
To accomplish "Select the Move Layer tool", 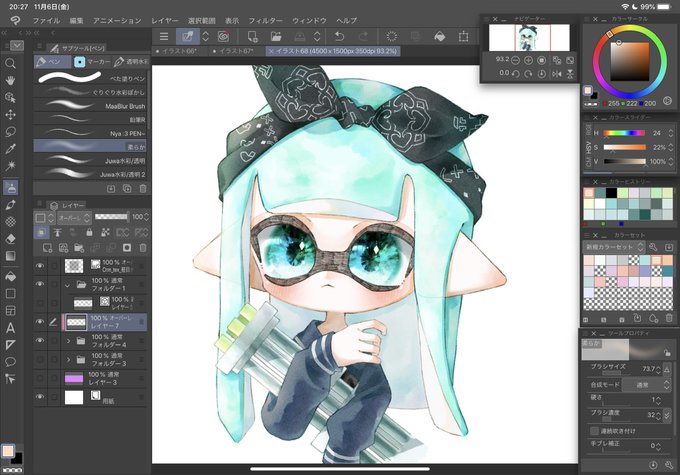I will click(10, 115).
